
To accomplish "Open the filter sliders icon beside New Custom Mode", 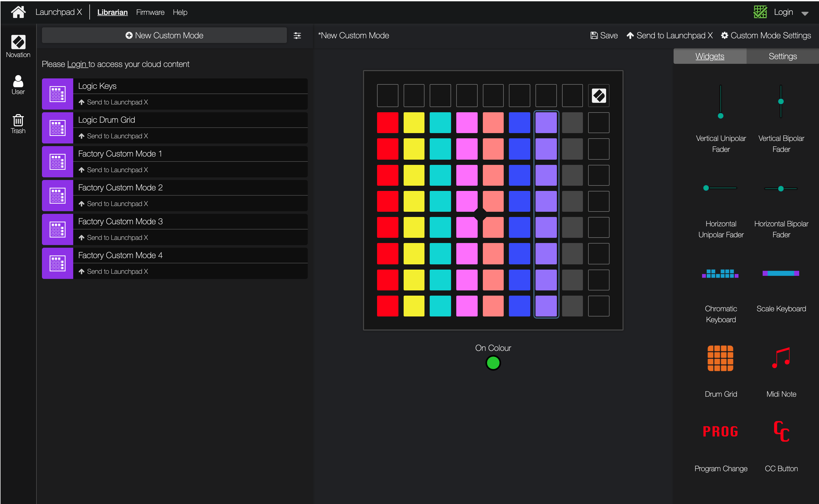I will pos(297,35).
